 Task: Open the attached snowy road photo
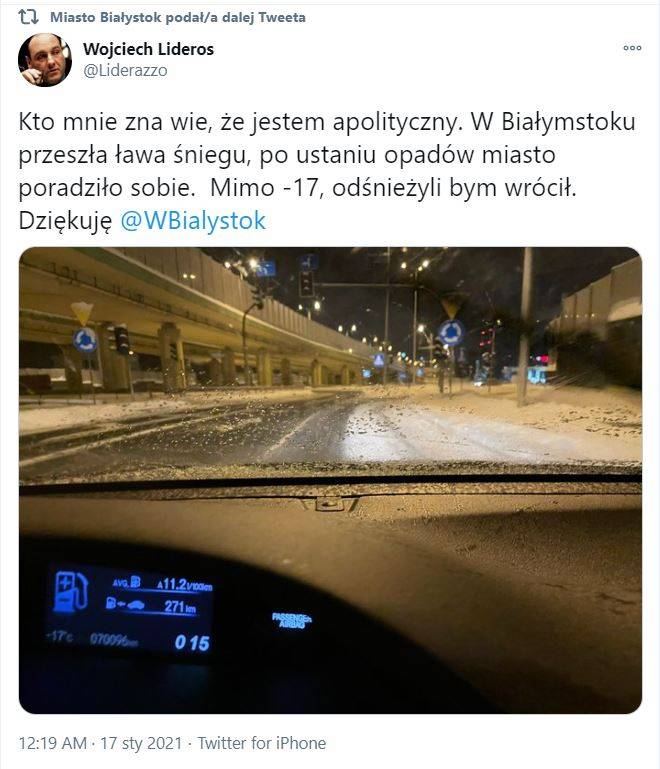[x=330, y=480]
